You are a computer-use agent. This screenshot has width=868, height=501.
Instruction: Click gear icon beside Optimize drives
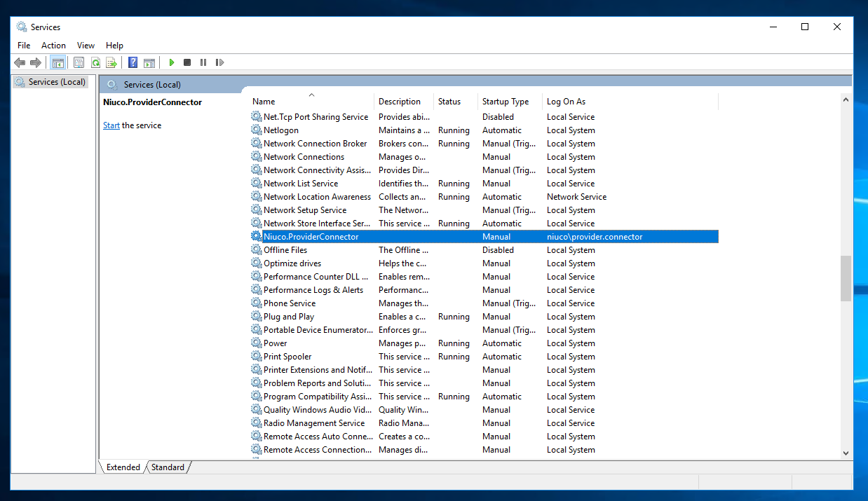[257, 263]
